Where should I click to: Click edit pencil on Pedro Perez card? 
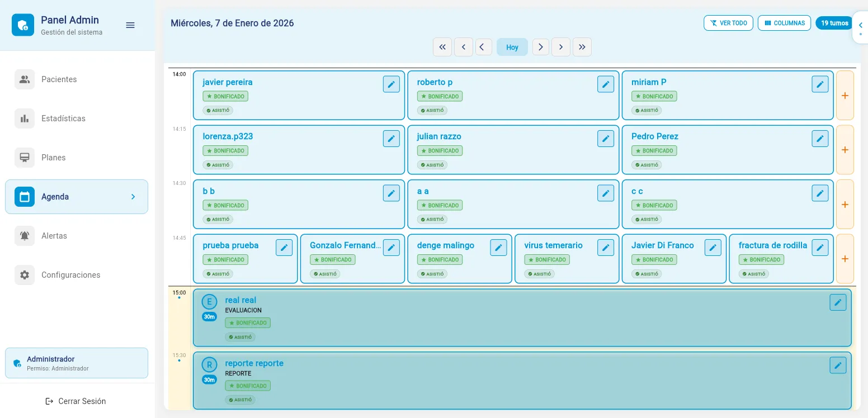(x=820, y=139)
